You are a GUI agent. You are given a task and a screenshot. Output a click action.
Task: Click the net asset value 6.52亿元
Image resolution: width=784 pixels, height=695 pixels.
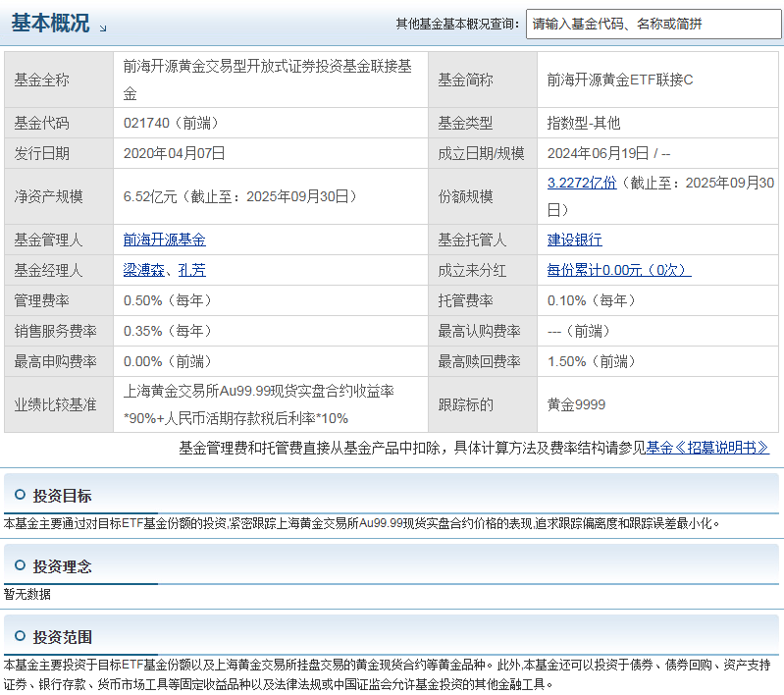pos(150,196)
